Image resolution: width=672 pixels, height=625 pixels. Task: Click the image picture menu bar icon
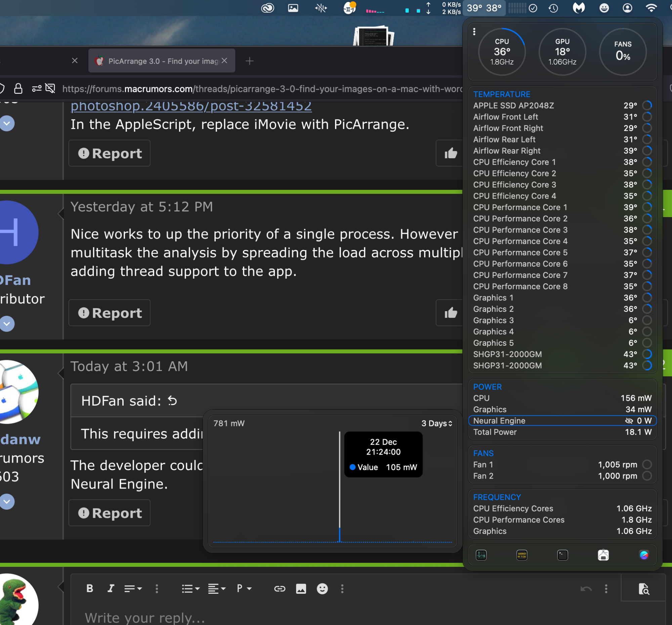(293, 8)
